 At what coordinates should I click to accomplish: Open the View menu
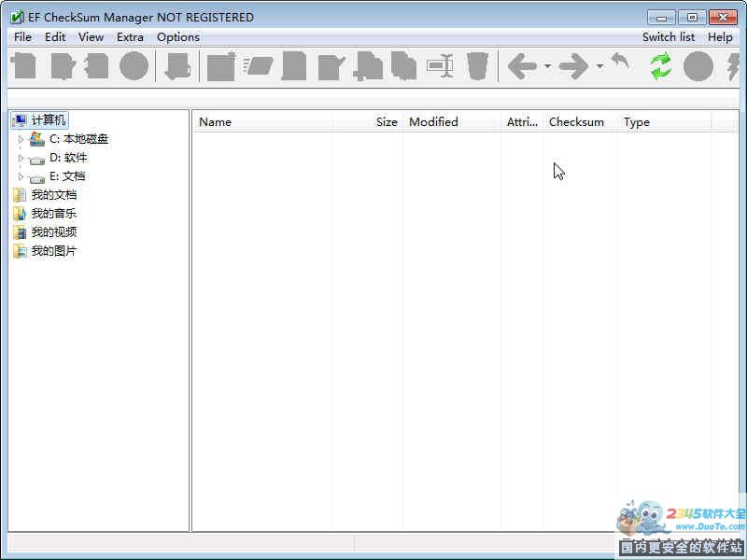tap(91, 37)
